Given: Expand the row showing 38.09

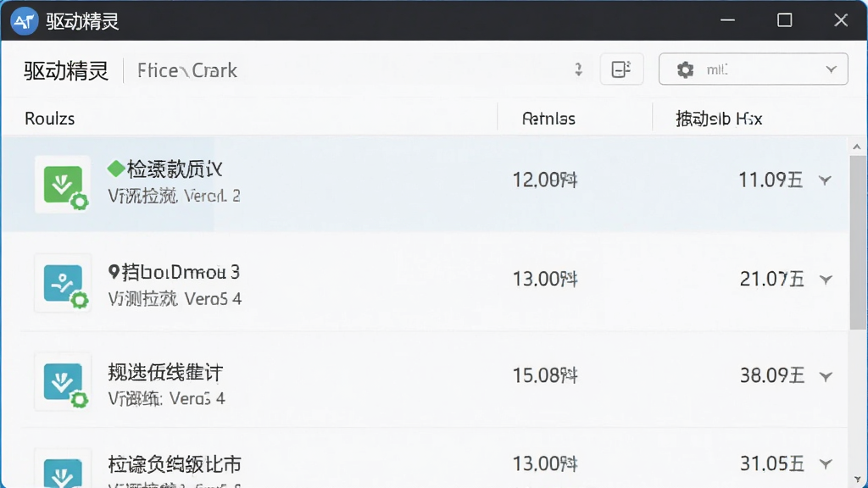Looking at the screenshot, I should pos(826,377).
